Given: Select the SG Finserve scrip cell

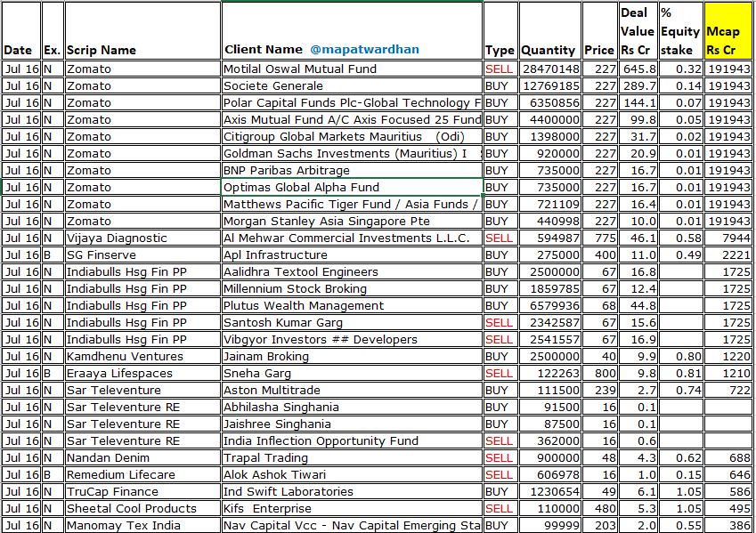Looking at the screenshot, I should click(142, 255).
